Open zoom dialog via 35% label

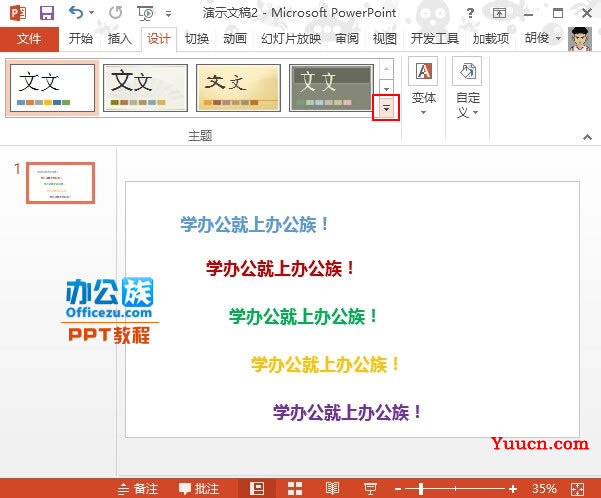[x=544, y=489]
